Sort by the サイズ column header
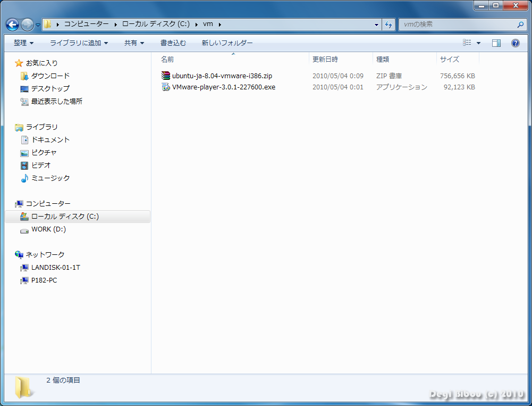532x406 pixels. coord(450,60)
